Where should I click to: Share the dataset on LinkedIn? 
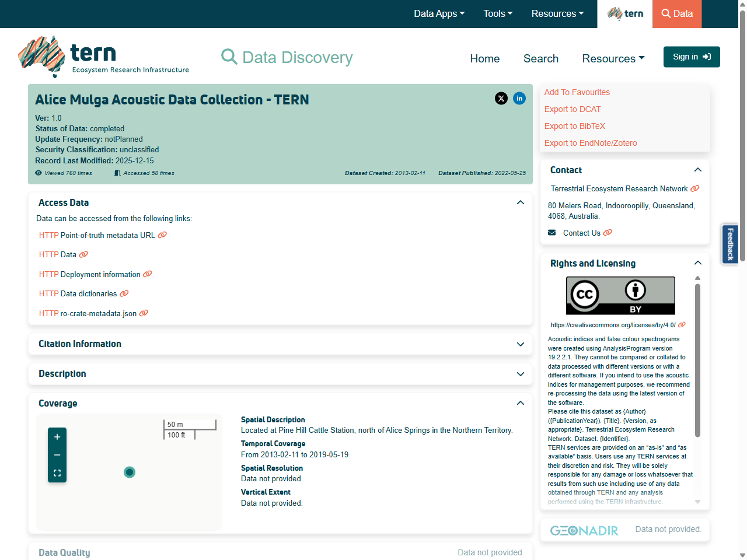[x=519, y=99]
